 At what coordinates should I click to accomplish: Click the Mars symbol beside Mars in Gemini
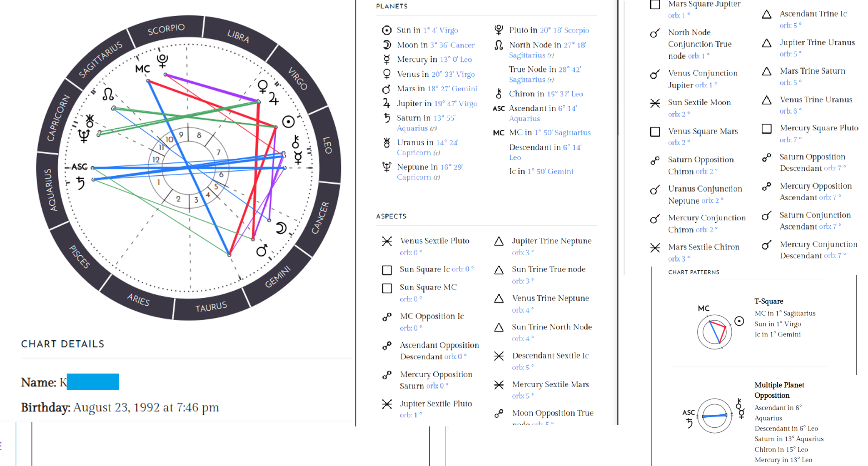tap(387, 89)
